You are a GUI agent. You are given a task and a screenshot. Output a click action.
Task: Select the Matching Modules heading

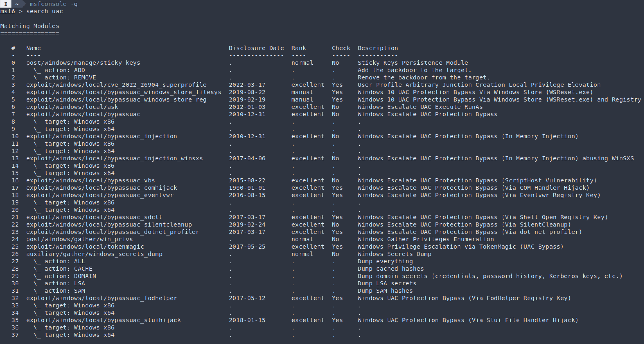[x=29, y=26]
